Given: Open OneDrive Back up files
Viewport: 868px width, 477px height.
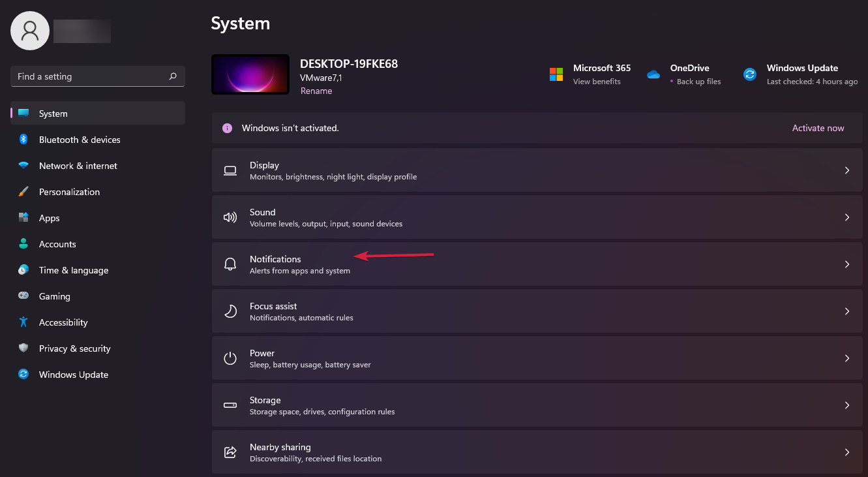Looking at the screenshot, I should pos(698,82).
